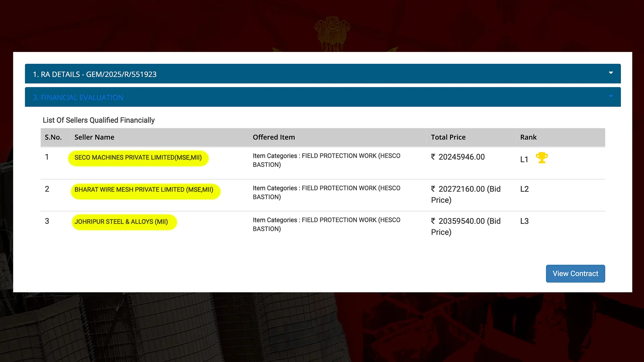Click the bid price ₹ 20272160.00
This screenshot has width=644, height=362.
tap(466, 194)
